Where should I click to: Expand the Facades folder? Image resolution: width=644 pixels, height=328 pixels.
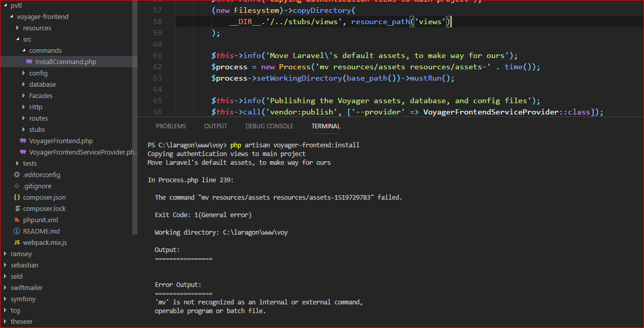click(24, 95)
